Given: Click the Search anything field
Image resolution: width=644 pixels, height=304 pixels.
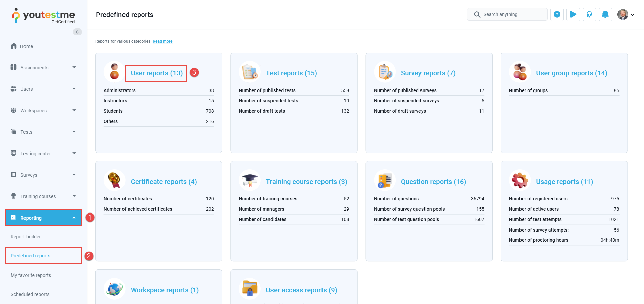Looking at the screenshot, I should tap(507, 14).
